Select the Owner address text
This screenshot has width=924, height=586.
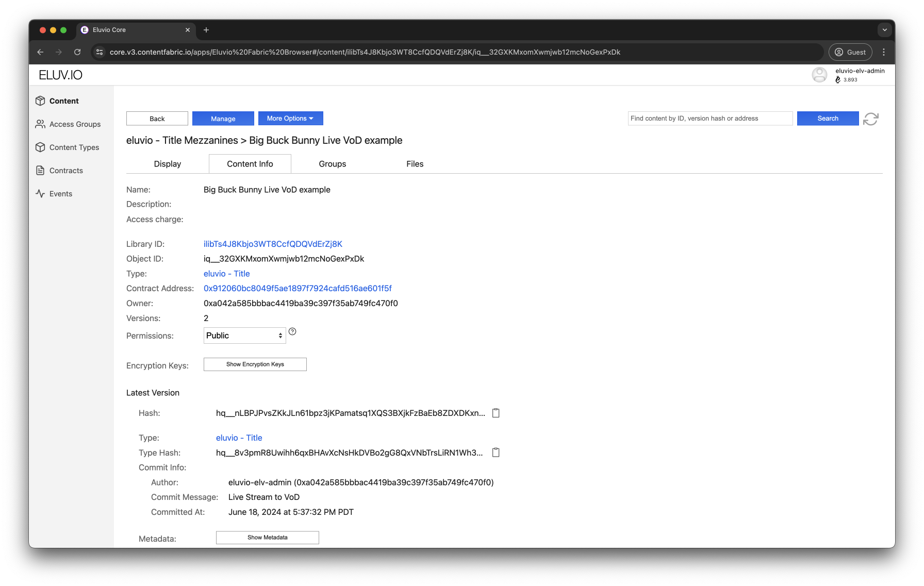click(x=301, y=303)
